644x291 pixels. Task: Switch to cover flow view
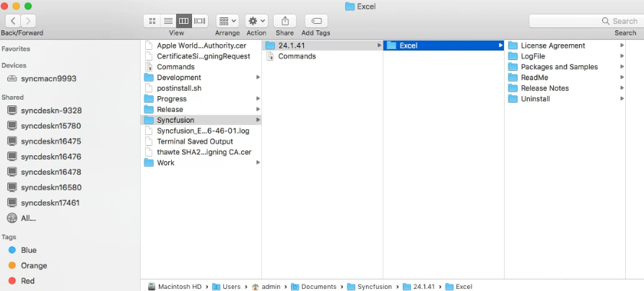[x=200, y=21]
